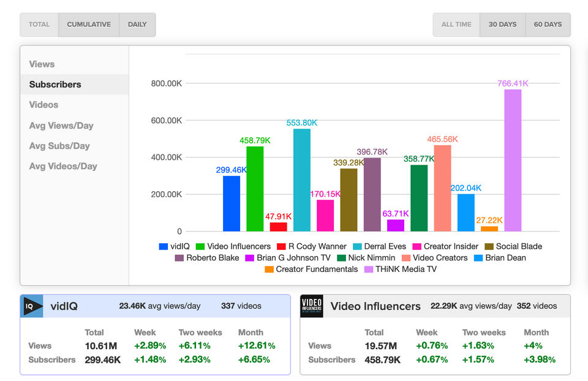This screenshot has width=588, height=381.
Task: Click the Creator Insider pink bar
Action: click(x=325, y=216)
